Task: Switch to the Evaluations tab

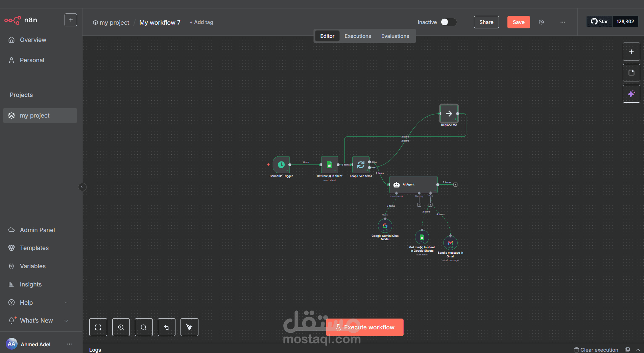Action: 395,36
